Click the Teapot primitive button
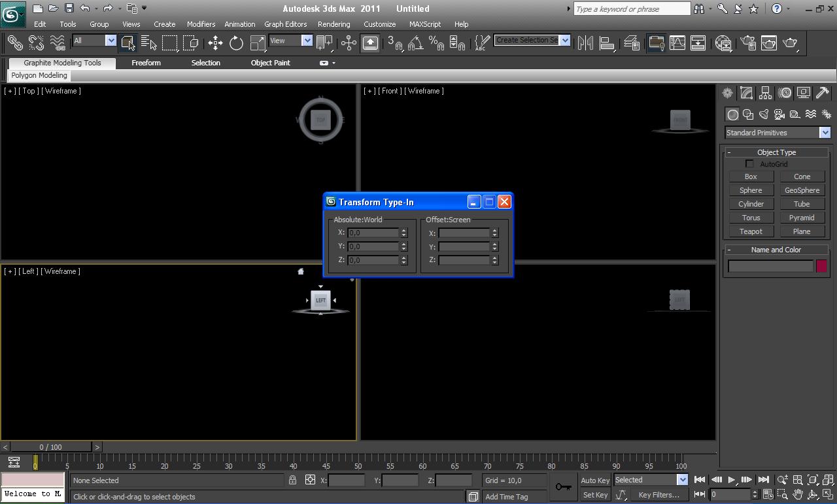 751,231
